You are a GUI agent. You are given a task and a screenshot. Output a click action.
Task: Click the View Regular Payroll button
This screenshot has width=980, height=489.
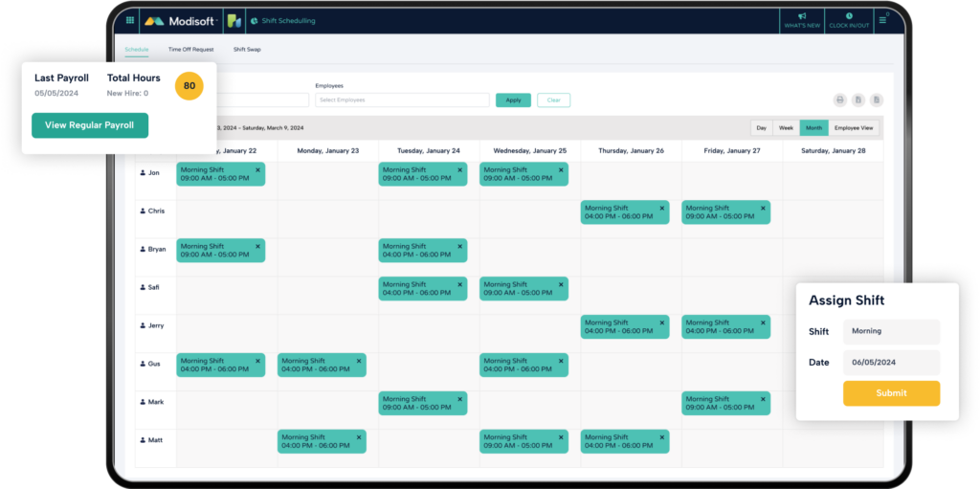pyautogui.click(x=90, y=125)
